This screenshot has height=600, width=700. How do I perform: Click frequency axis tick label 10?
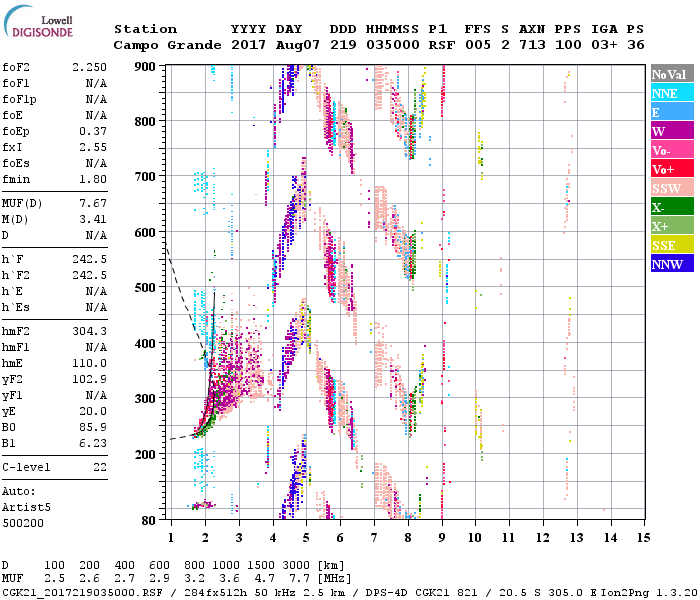pos(477,538)
